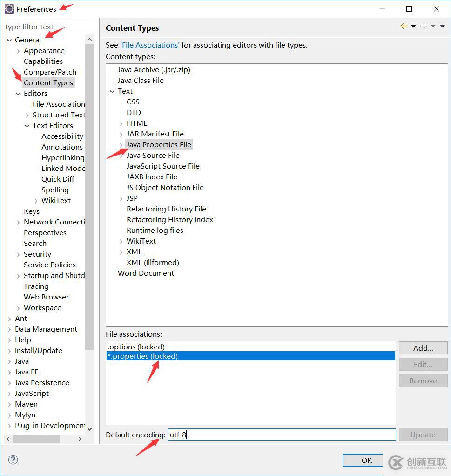Select the Web Browser preference page
451x476 pixels.
(x=46, y=297)
